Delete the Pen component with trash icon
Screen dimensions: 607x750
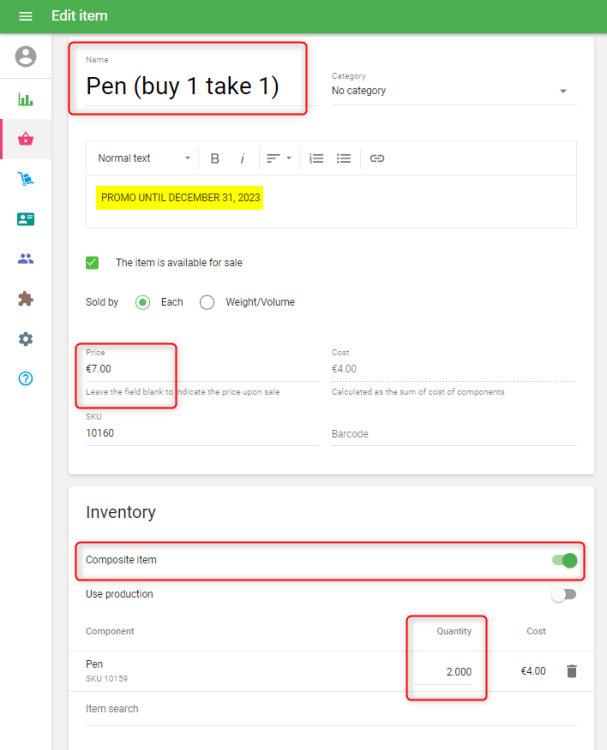(571, 671)
